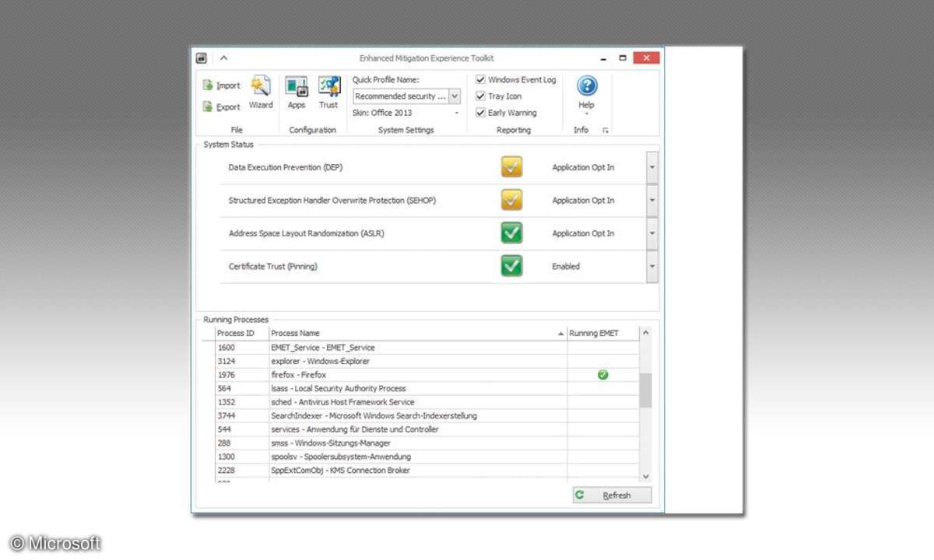The image size is (934, 560).
Task: Toggle Early Warning checkbox
Action: tap(481, 113)
